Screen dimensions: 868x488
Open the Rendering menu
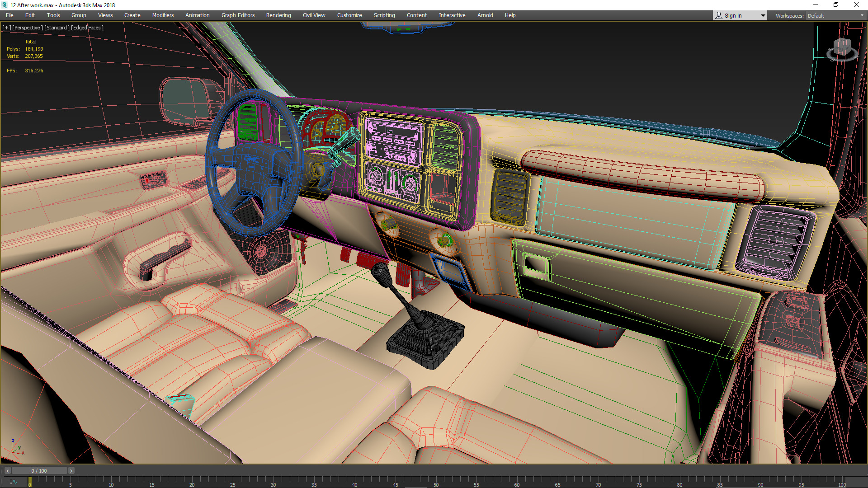pos(278,15)
